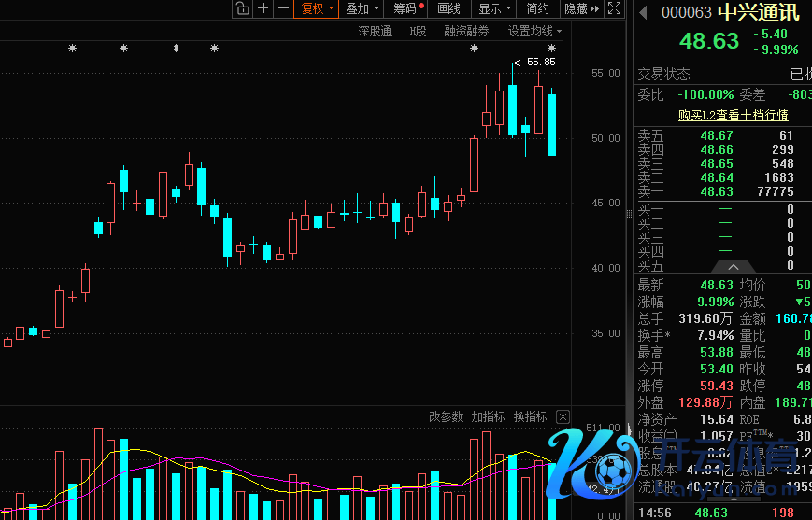Image resolution: width=812 pixels, height=520 pixels.
Task: Enter fullscreen with the expand-arrows icon
Action: pos(614,8)
